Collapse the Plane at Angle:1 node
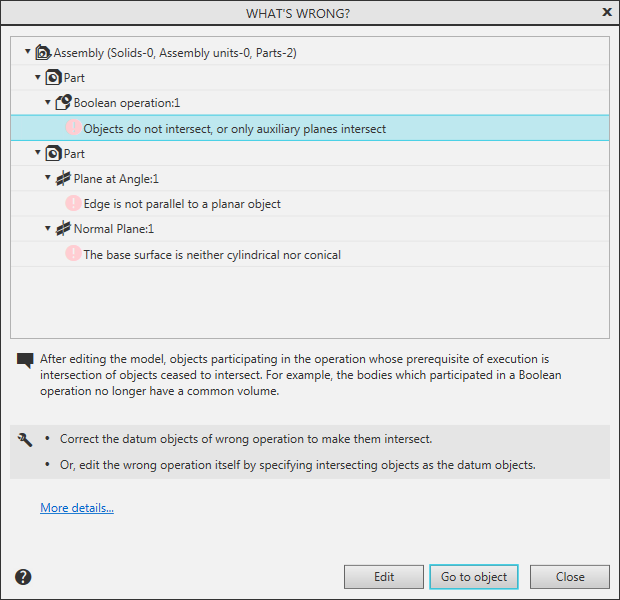This screenshot has width=620, height=600. tap(48, 178)
